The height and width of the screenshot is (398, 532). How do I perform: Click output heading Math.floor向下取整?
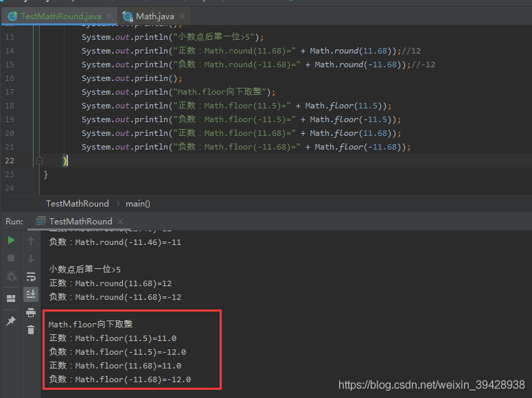point(90,325)
